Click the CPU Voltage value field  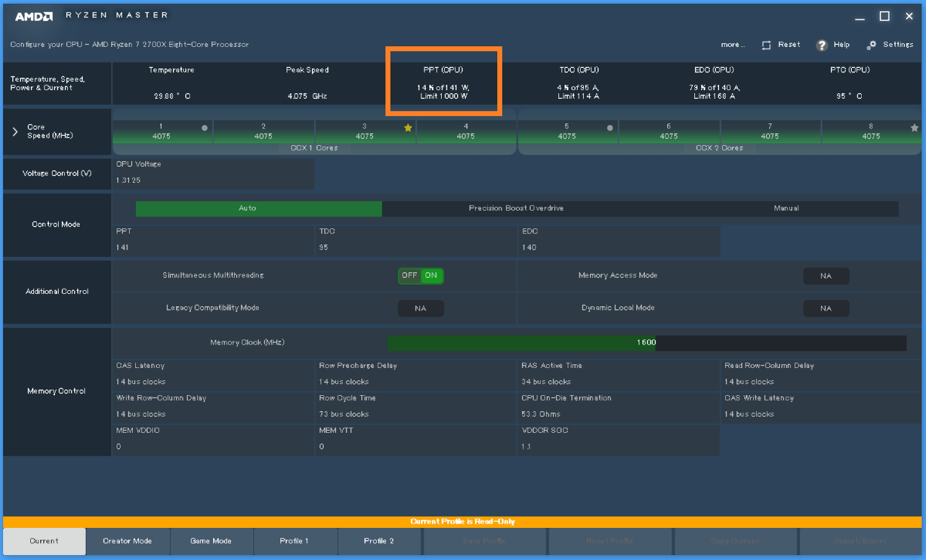[x=213, y=180]
